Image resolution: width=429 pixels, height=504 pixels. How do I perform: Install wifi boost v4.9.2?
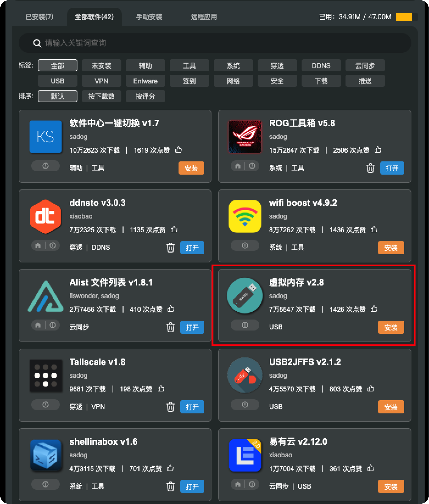click(391, 248)
